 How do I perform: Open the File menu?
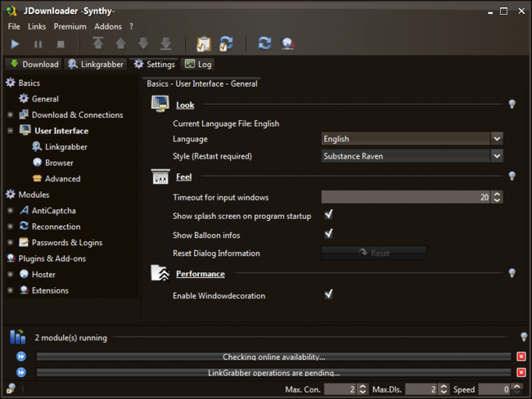[x=14, y=26]
